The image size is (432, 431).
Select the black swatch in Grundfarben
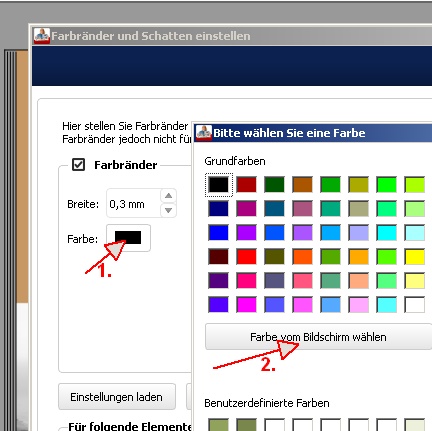(219, 184)
